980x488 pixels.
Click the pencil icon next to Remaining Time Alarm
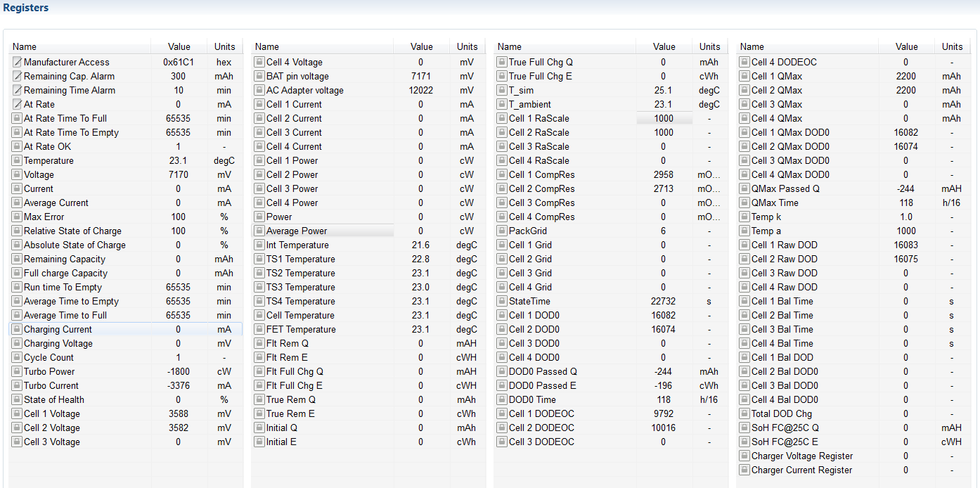(x=18, y=90)
